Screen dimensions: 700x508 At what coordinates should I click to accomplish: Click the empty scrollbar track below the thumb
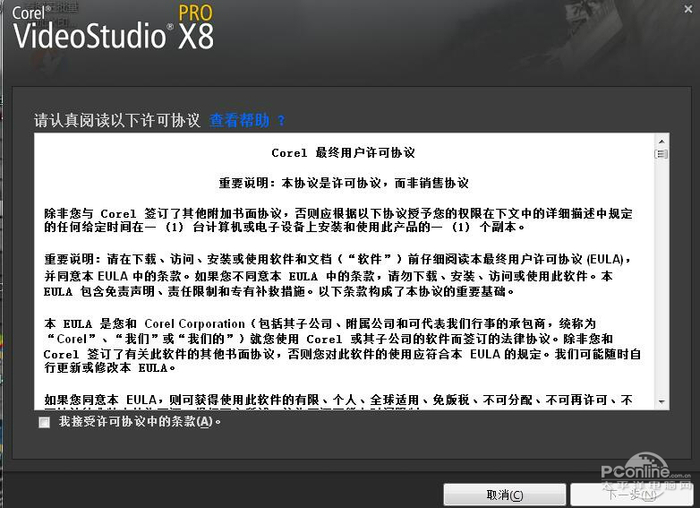[661, 277]
